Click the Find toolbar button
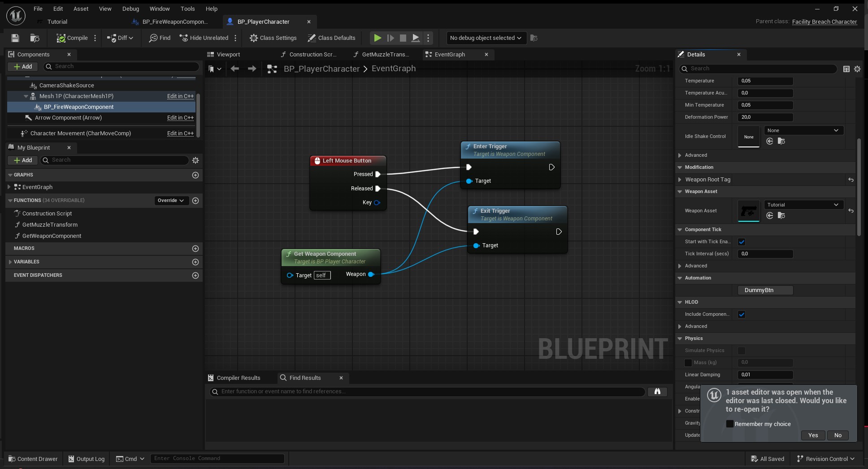 (x=160, y=38)
